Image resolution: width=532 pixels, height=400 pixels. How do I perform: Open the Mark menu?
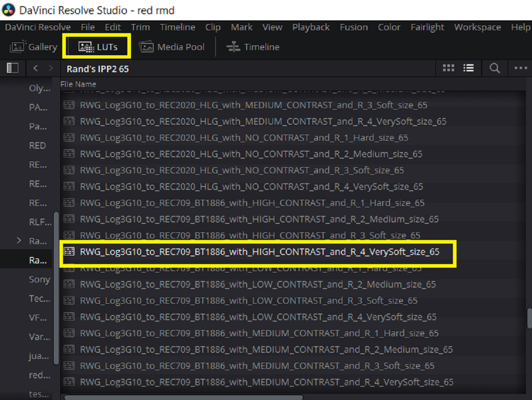(x=242, y=27)
